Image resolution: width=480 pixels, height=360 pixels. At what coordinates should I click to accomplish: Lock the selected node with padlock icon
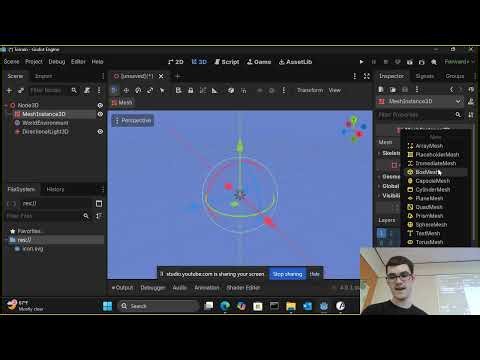point(191,90)
